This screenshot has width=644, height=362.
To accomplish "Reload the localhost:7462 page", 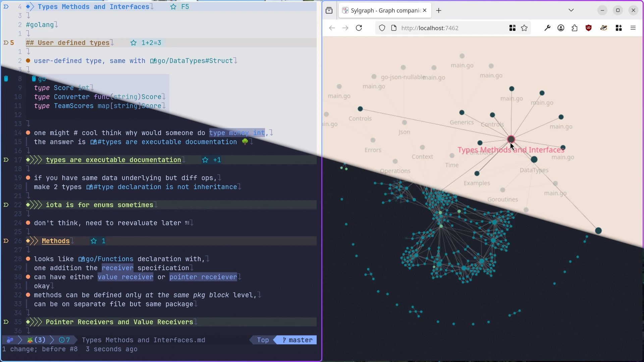I will pos(359,28).
